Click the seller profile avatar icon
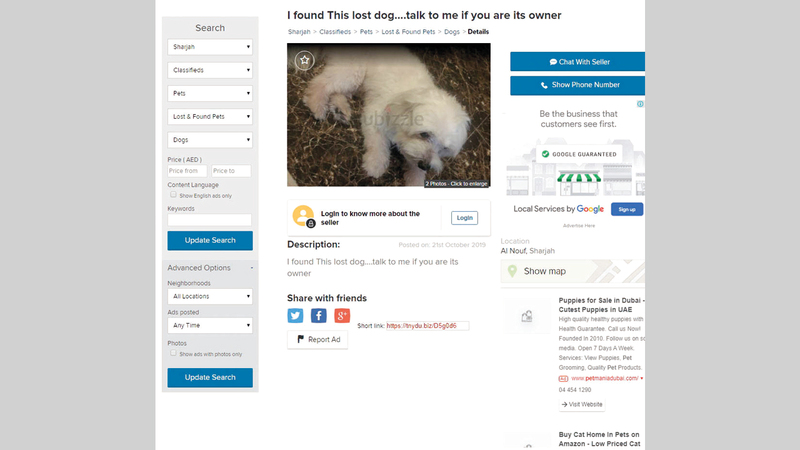This screenshot has width=800, height=450. (x=304, y=217)
